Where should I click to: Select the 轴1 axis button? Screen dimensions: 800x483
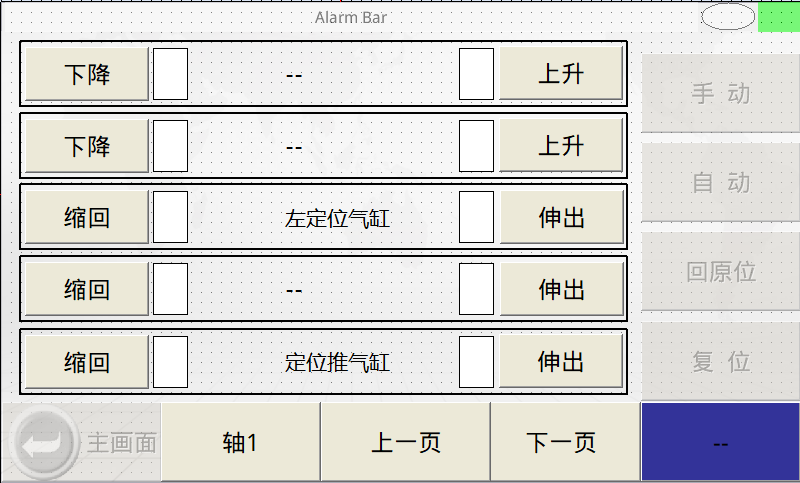click(240, 442)
